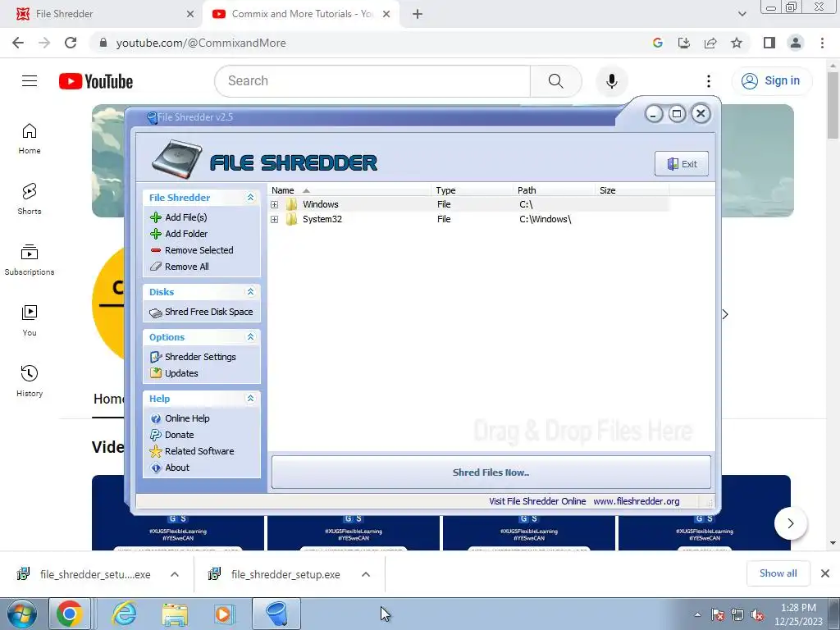Image resolution: width=840 pixels, height=630 pixels.
Task: Sort list by the Path column header
Action: point(554,190)
